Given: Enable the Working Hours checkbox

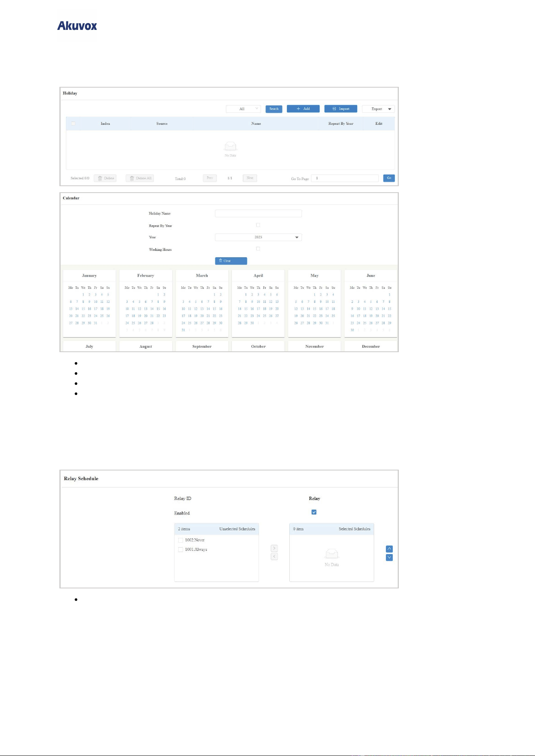Looking at the screenshot, I should [258, 249].
